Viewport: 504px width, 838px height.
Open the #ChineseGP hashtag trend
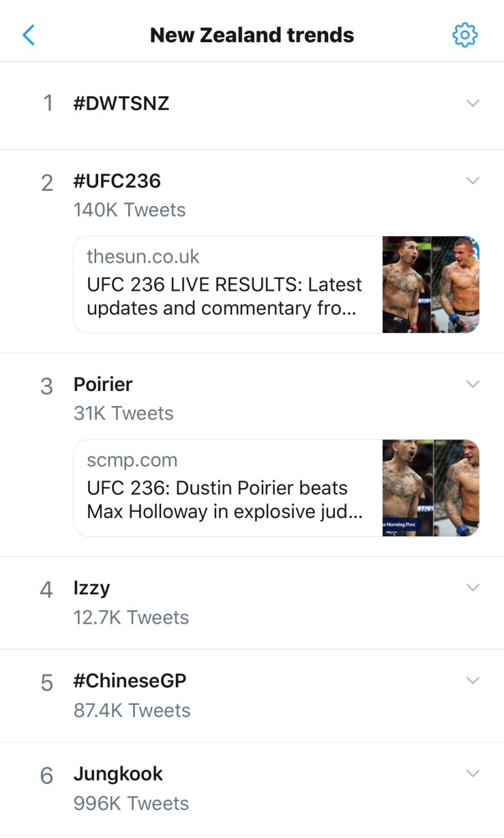pyautogui.click(x=130, y=680)
